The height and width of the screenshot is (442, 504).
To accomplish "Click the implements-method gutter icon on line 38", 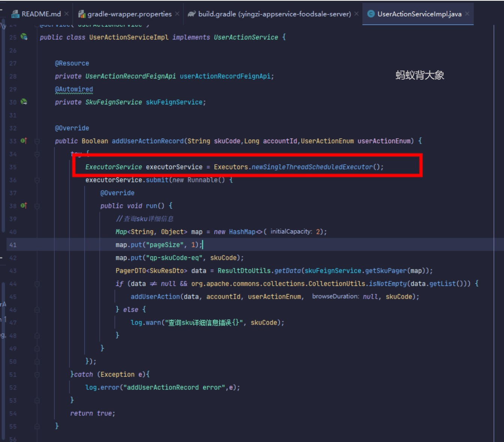I will (x=24, y=206).
